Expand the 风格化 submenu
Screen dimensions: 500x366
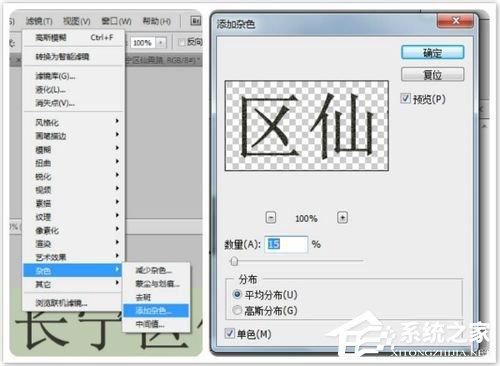73,122
